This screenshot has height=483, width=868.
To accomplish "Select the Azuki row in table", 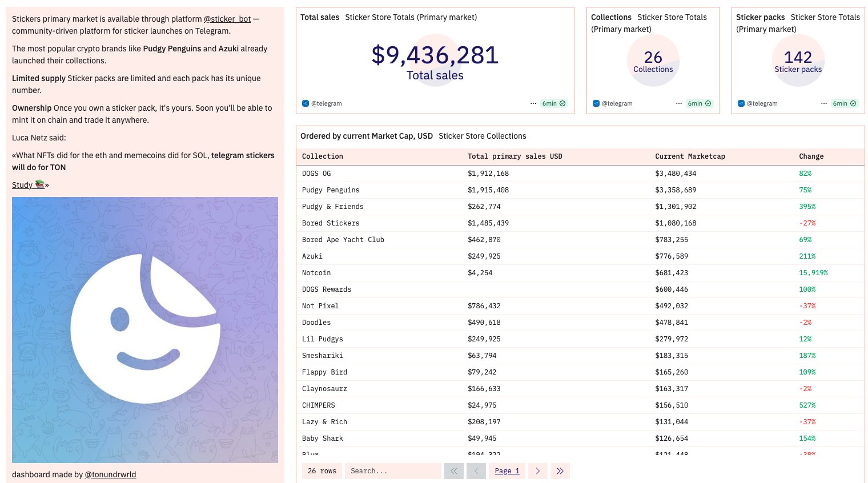I will (x=580, y=256).
